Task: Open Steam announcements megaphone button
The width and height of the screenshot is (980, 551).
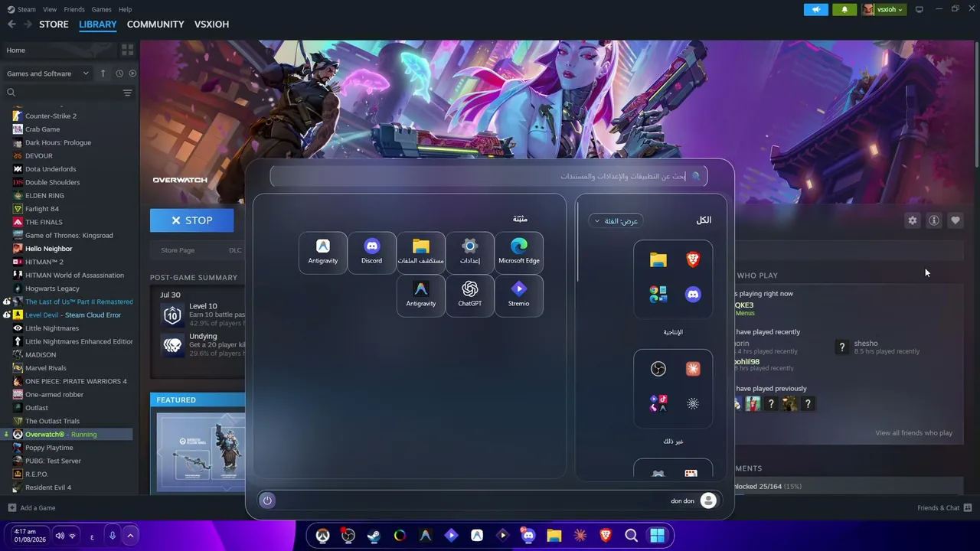Action: point(816,9)
